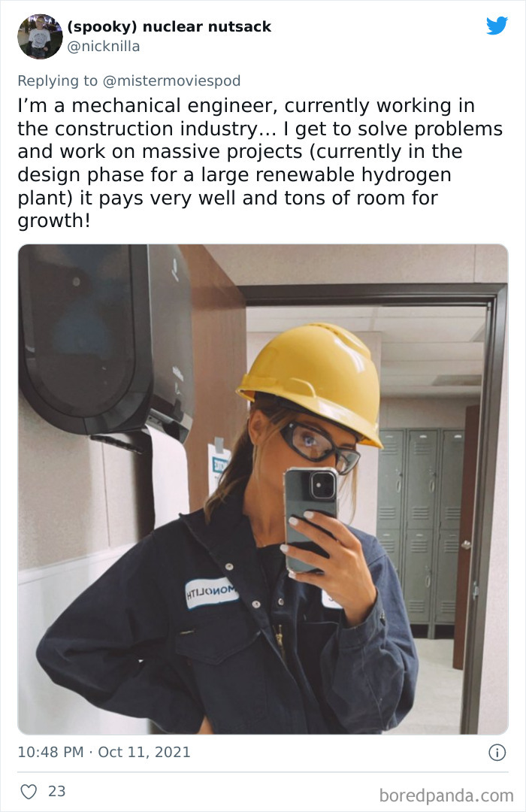Viewport: 526px width, 812px height.
Task: Open the circled info icon
Action: [x=497, y=753]
